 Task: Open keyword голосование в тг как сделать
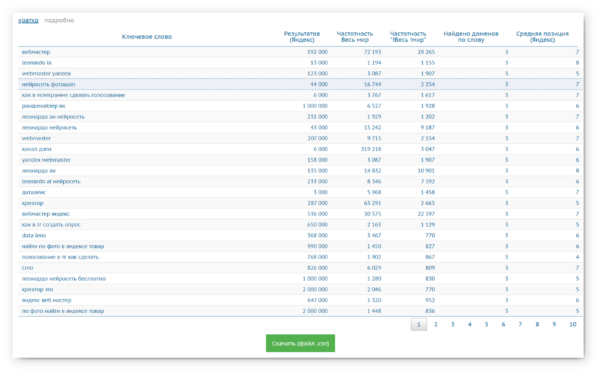click(60, 257)
